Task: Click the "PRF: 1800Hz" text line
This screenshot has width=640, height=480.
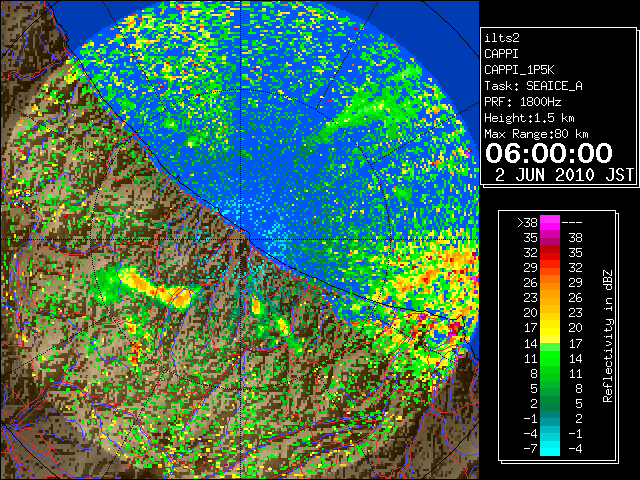Action: [522, 102]
